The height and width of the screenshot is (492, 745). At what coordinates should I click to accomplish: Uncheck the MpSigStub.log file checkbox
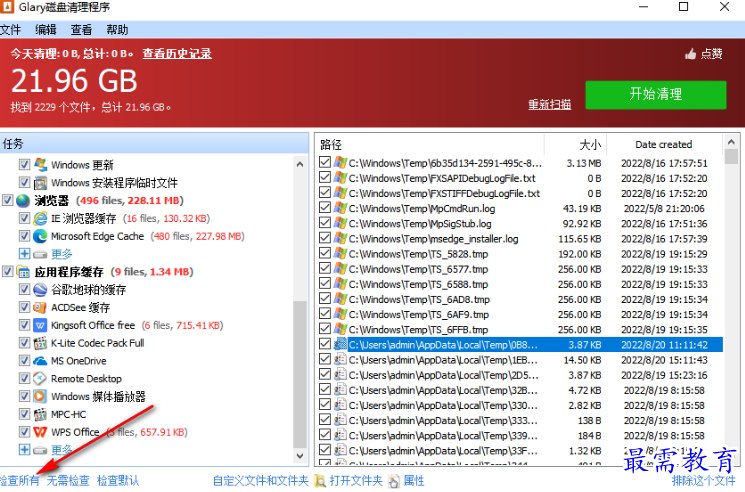(x=325, y=223)
